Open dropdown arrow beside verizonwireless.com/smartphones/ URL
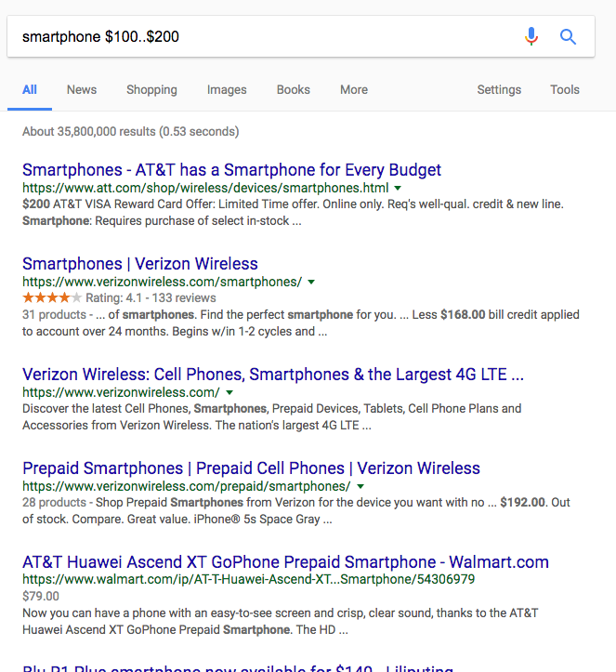This screenshot has height=672, width=616. [x=311, y=282]
